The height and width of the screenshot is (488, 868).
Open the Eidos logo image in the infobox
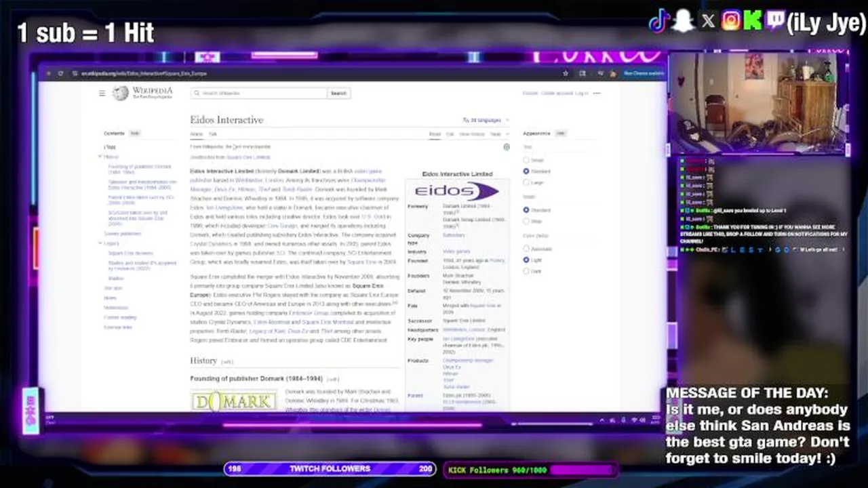click(x=457, y=191)
